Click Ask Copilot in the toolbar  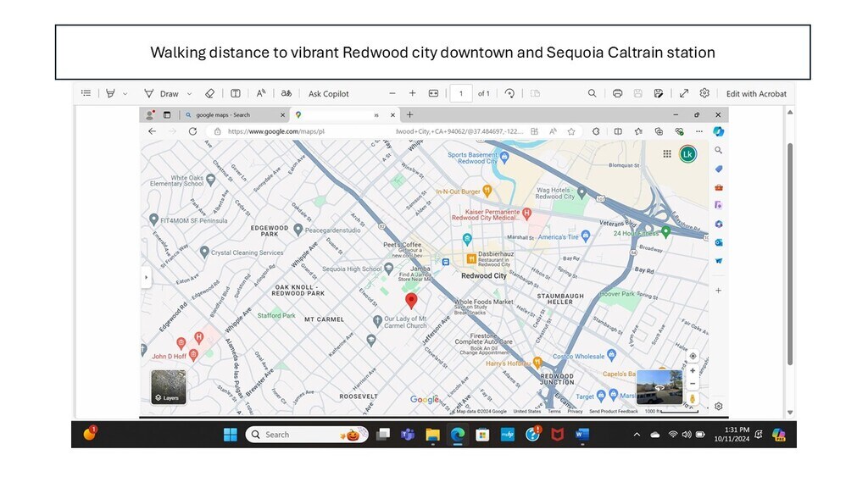[x=328, y=93]
